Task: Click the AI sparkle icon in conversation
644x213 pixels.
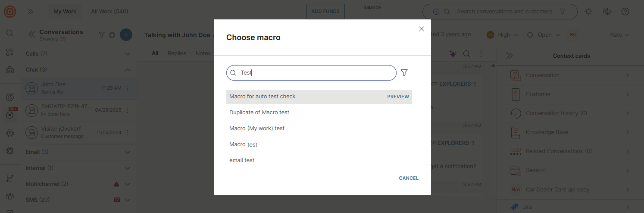Action: click(x=453, y=54)
